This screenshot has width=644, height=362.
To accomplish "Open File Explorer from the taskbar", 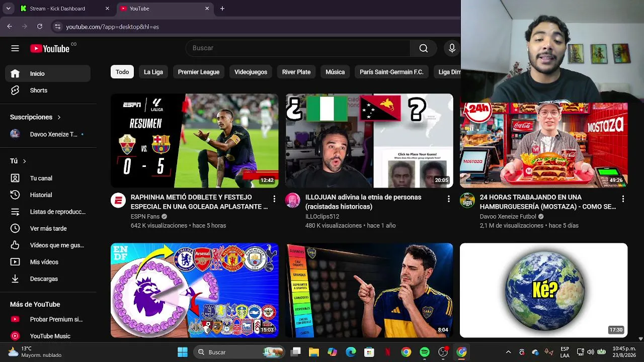I will click(x=314, y=352).
